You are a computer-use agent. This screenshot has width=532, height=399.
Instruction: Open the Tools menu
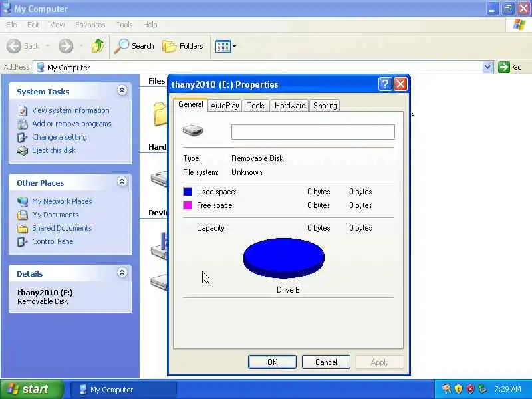coord(124,25)
